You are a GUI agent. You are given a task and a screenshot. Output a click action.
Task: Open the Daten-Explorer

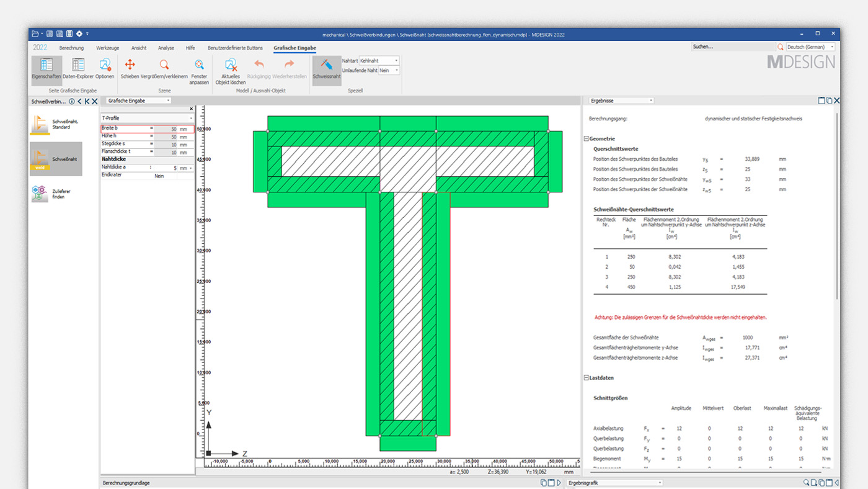point(78,69)
